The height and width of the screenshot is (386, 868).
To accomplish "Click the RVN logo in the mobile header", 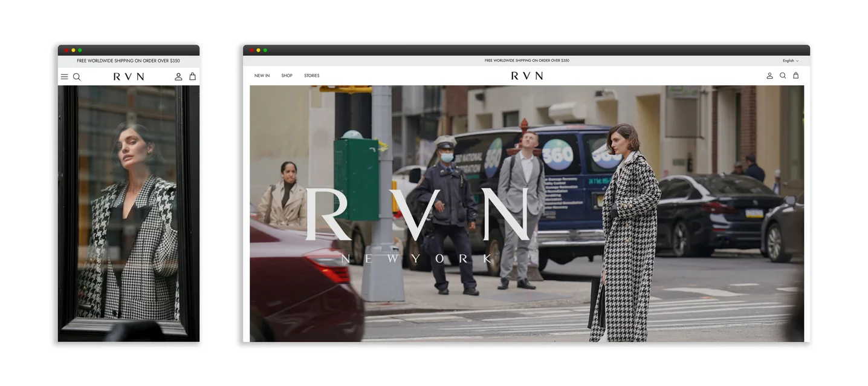I will coord(129,77).
